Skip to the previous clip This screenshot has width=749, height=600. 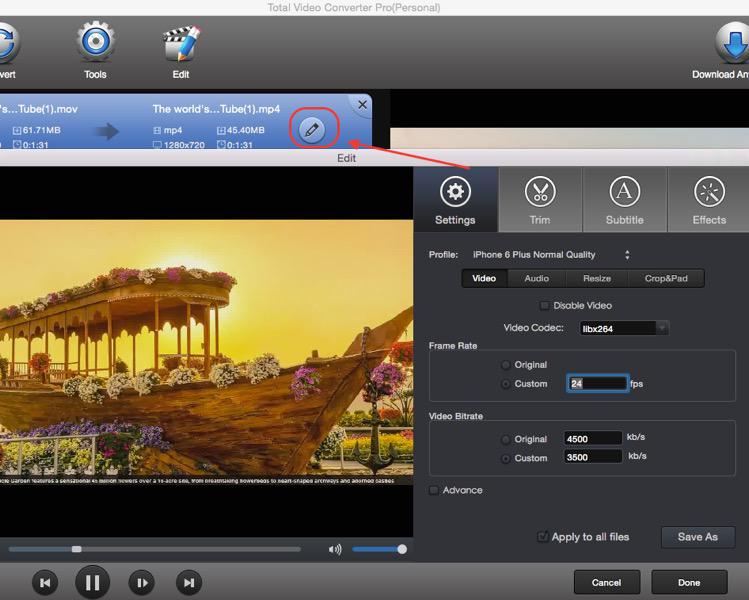44,582
